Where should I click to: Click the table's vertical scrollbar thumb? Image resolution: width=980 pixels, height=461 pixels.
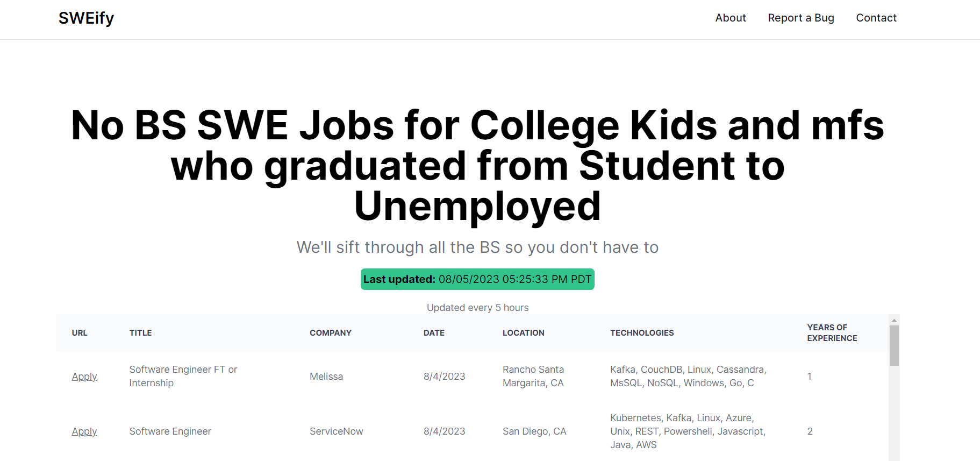(894, 345)
